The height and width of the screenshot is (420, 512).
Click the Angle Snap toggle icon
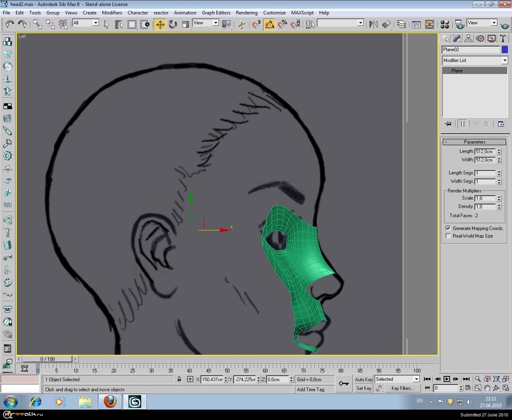(269, 24)
